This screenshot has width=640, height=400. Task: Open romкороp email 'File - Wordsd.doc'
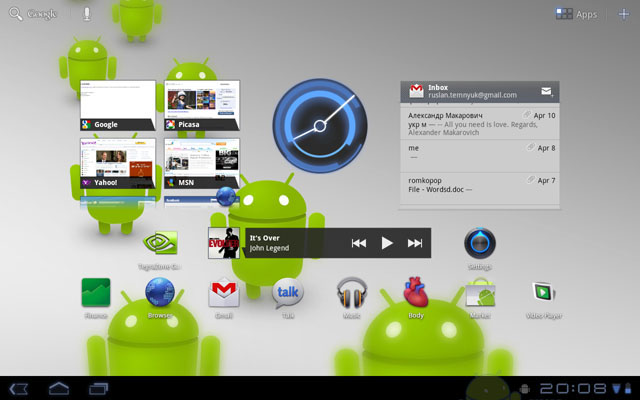pos(480,188)
